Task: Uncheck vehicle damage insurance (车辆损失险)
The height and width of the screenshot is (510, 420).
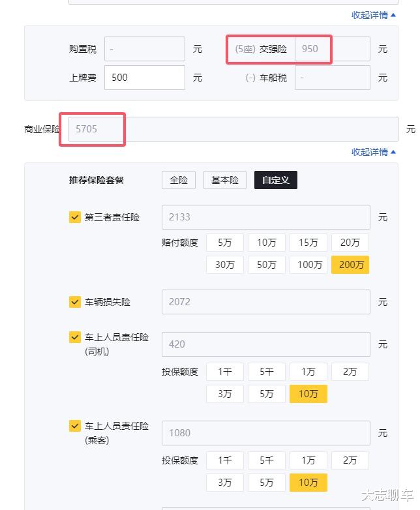Action: click(x=75, y=302)
